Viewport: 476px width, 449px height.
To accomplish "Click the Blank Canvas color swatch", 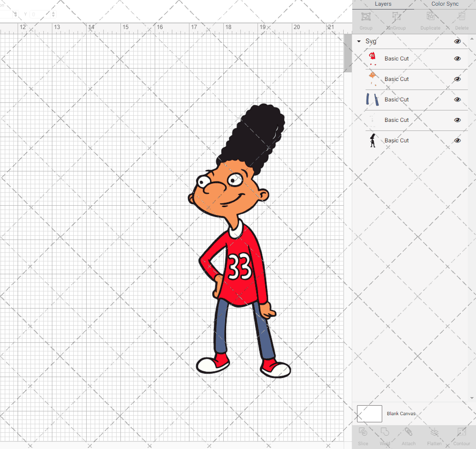I will coord(369,413).
